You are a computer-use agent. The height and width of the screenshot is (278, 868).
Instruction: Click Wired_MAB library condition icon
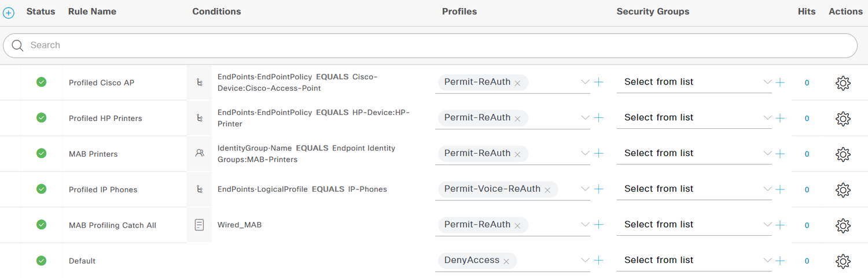click(200, 225)
